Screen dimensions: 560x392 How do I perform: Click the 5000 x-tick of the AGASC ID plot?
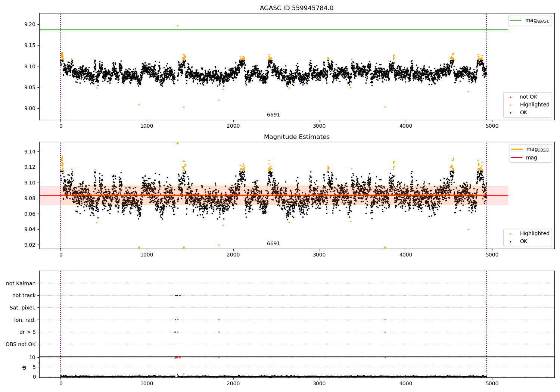coord(492,126)
